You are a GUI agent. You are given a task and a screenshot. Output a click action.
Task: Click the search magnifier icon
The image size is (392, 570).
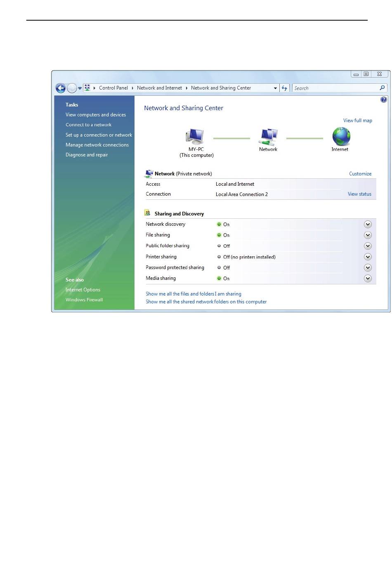382,88
